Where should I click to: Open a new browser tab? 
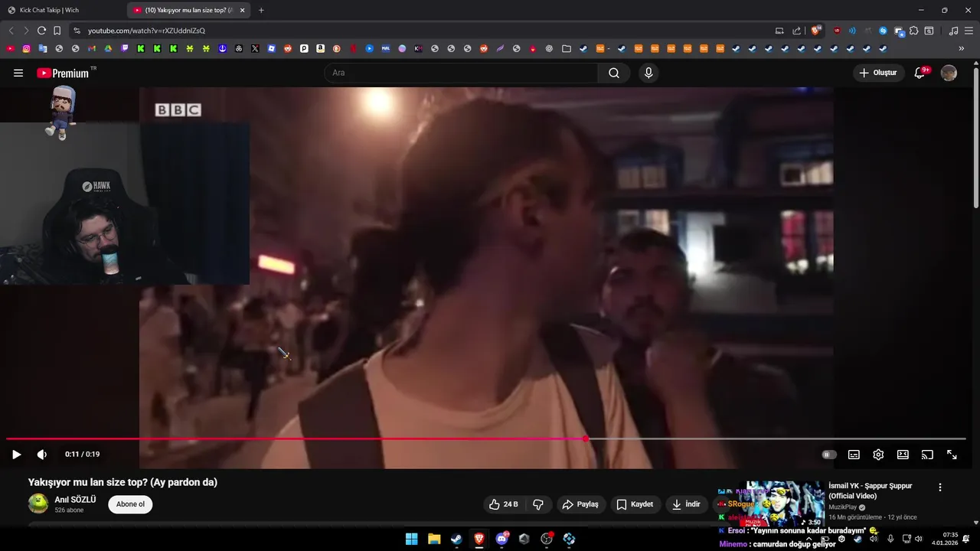coord(261,10)
